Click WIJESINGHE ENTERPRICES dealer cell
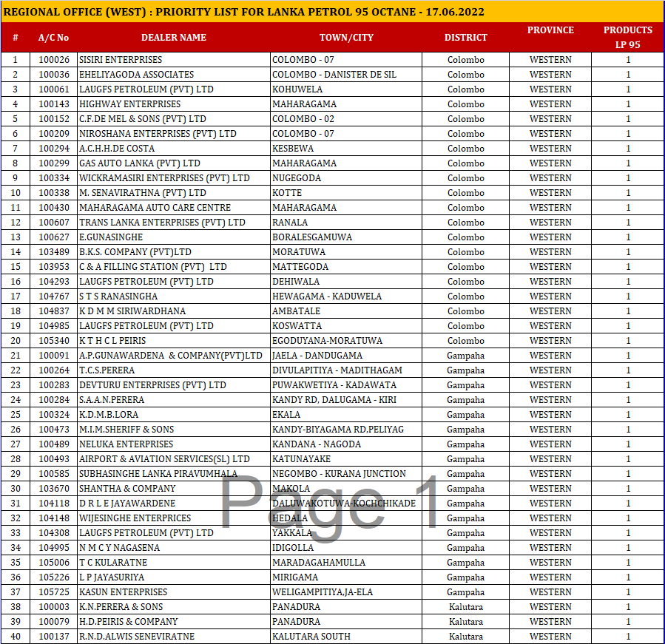 point(173,518)
